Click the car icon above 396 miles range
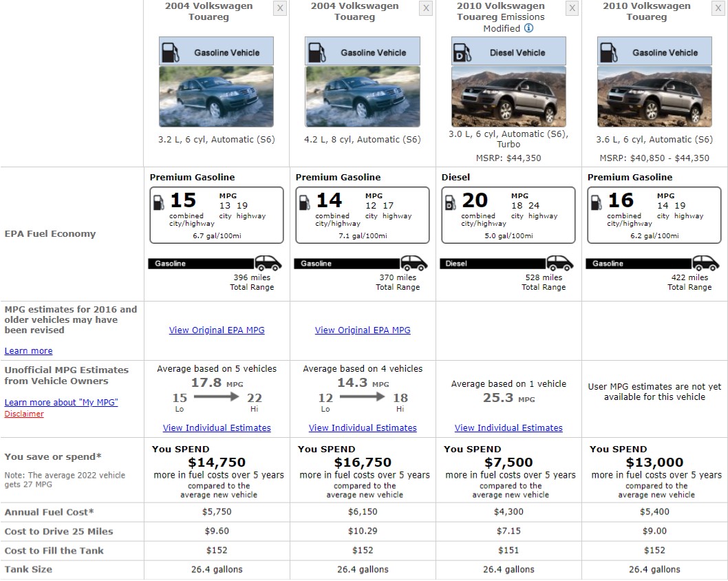Screen dimensions: 728x581 point(268,263)
